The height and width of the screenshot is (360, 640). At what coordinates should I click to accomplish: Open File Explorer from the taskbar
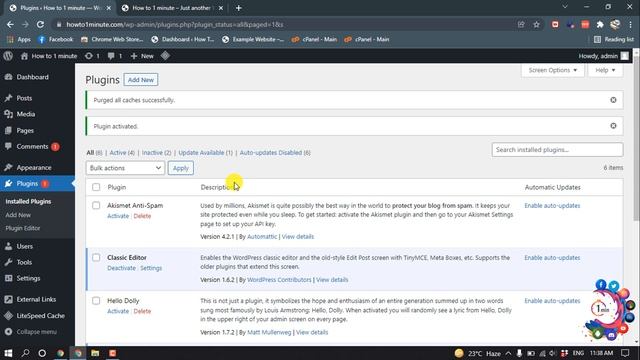pos(95,353)
